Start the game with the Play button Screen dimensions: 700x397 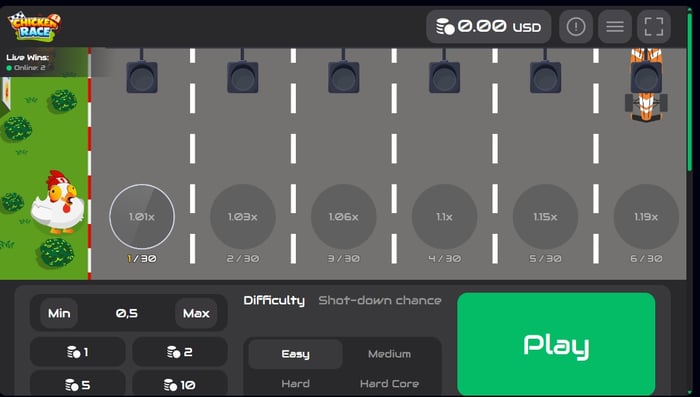pos(556,344)
